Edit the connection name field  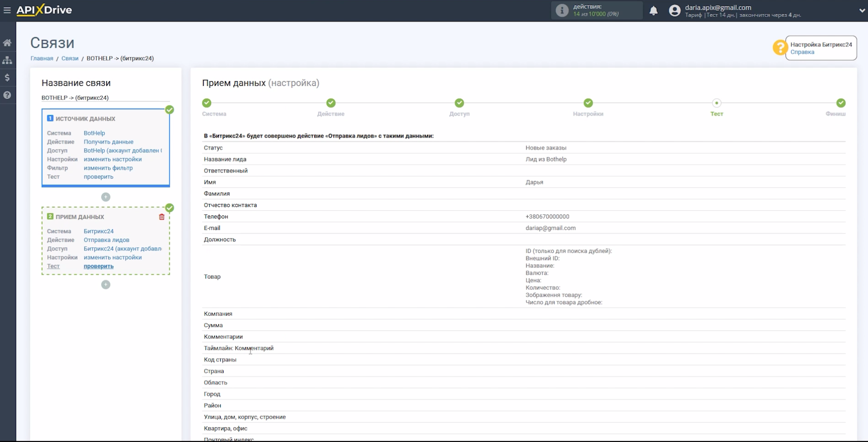coord(105,98)
